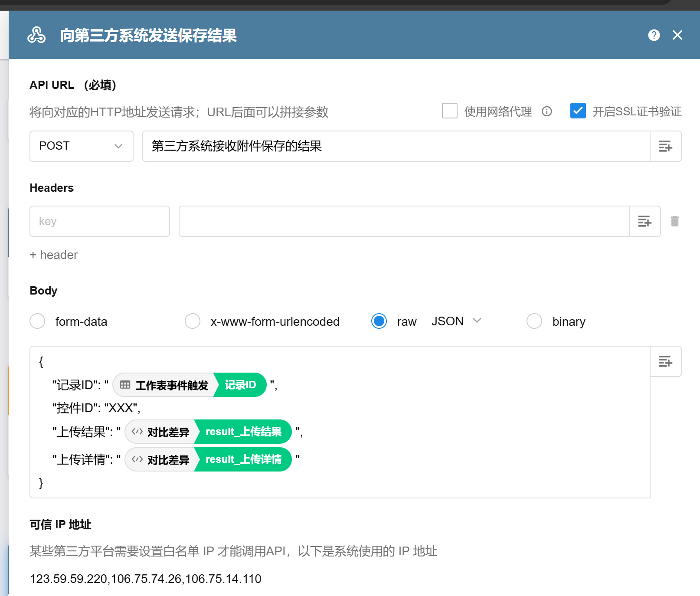
Task: Open the insert-field icon for header value
Action: coord(644,221)
